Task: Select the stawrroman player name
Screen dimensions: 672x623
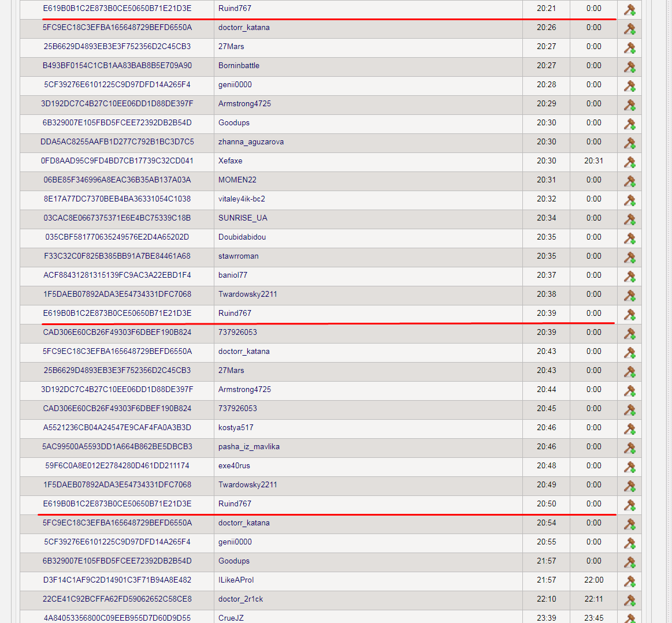Action: click(x=238, y=256)
